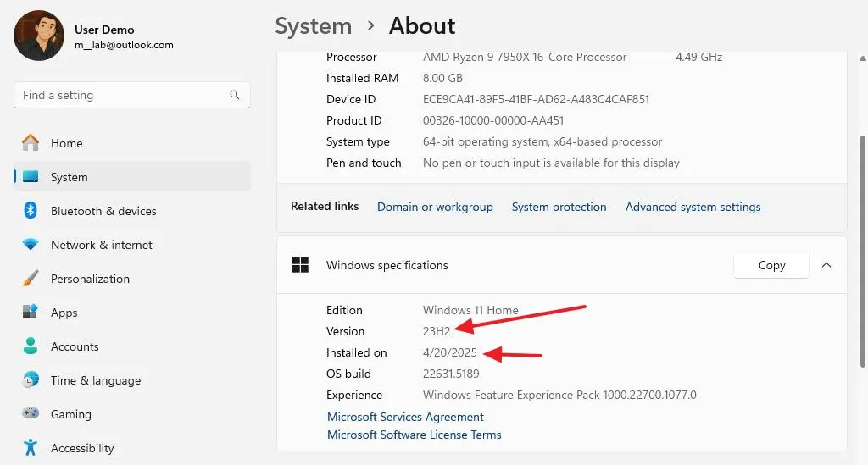Click the About page title

[422, 26]
